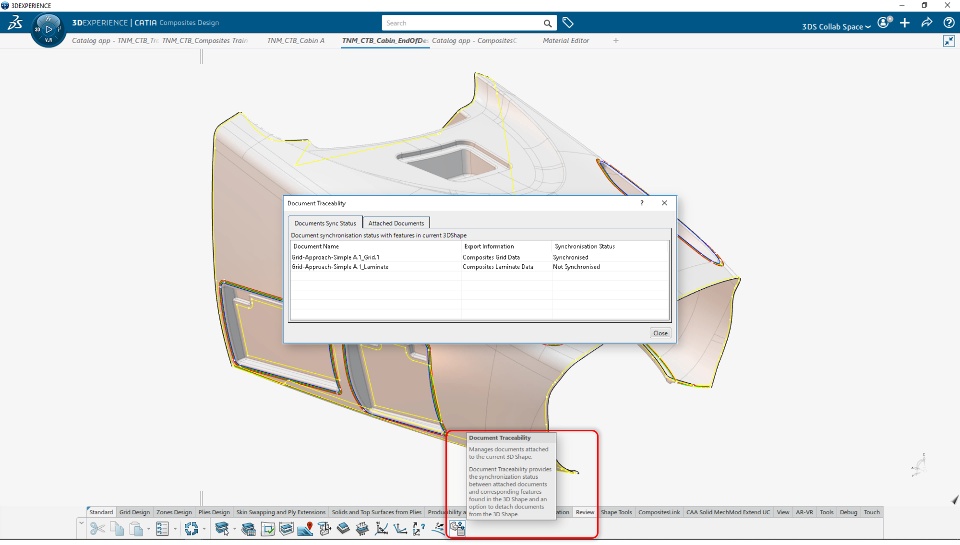Open the 3DS Collab Space dropdown
Image resolution: width=960 pixels, height=545 pixels.
pos(836,26)
